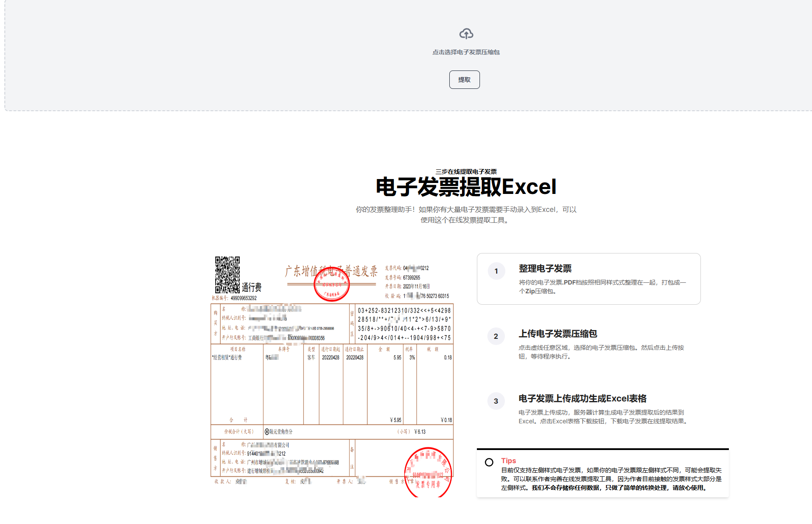Image resolution: width=812 pixels, height=524 pixels.
Task: Click the Tips notice paragraph text
Action: 611,479
